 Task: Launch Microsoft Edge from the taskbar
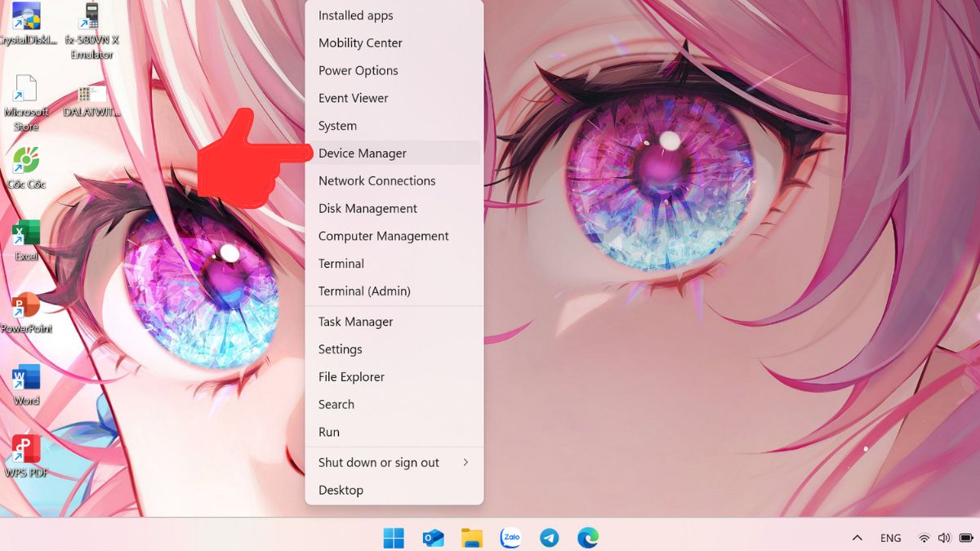click(588, 538)
